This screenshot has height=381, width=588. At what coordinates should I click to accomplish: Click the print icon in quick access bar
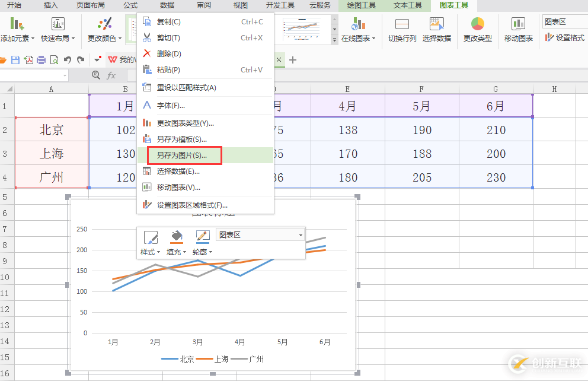pos(41,60)
